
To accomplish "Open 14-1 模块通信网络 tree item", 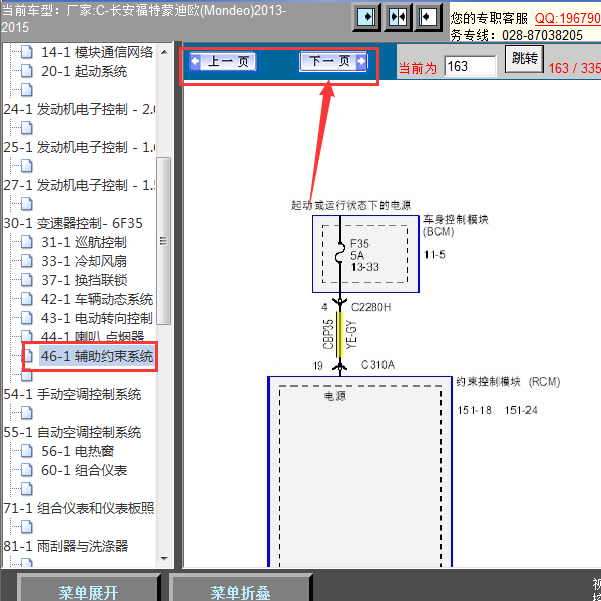I will tap(97, 52).
